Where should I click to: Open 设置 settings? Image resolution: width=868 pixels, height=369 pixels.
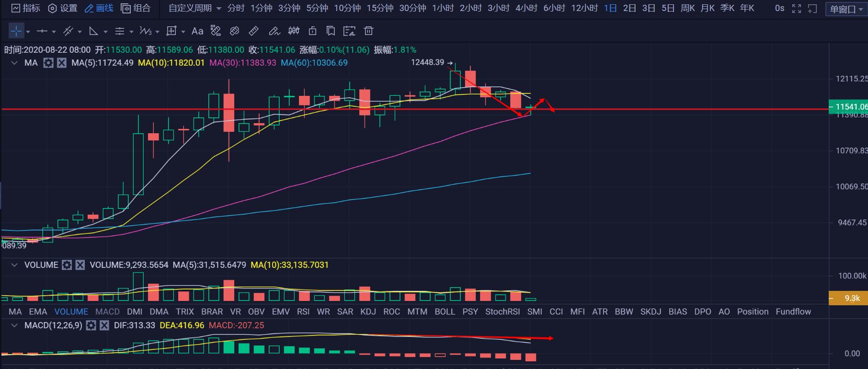[63, 8]
